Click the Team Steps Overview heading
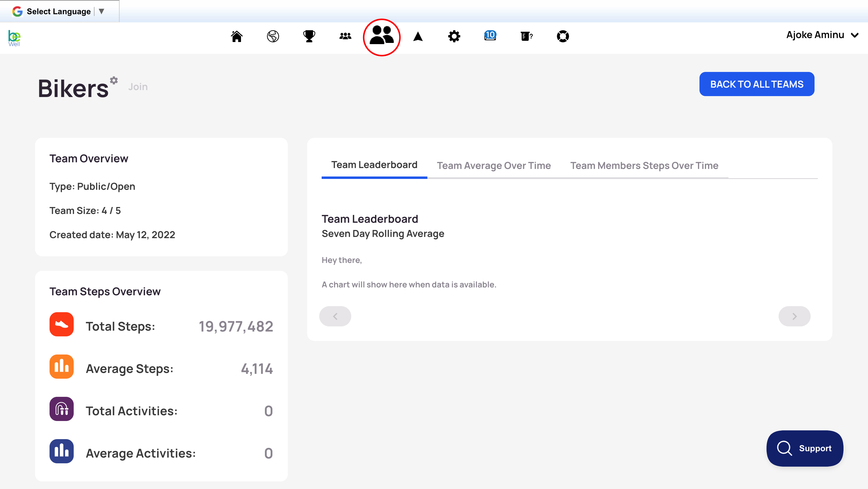 pos(105,291)
